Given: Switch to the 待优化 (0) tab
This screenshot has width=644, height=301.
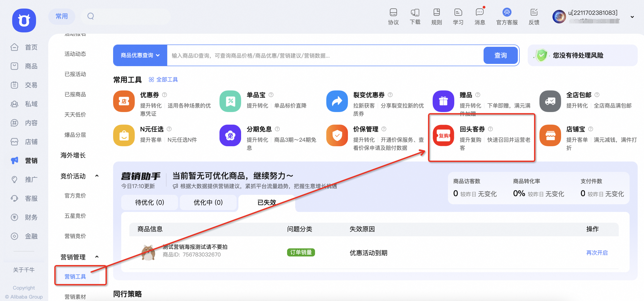Looking at the screenshot, I should (149, 202).
